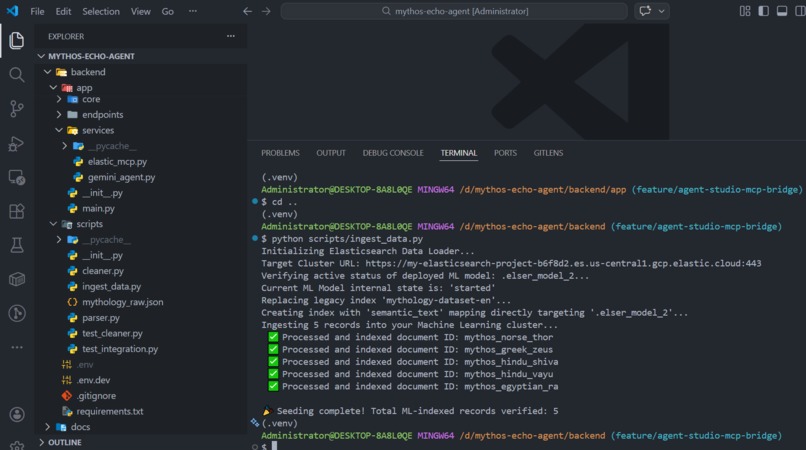Show more menu items ellipsis

[x=193, y=11]
